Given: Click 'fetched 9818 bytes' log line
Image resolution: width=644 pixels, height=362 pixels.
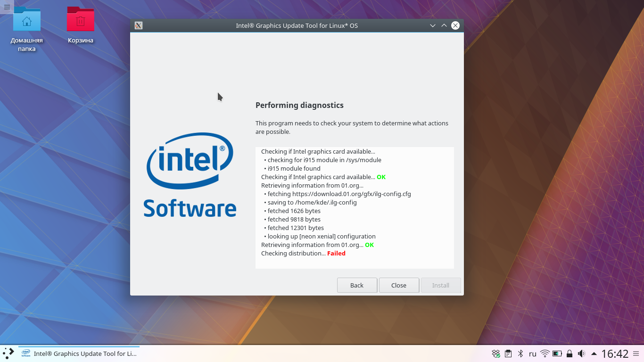Looking at the screenshot, I should tap(294, 219).
